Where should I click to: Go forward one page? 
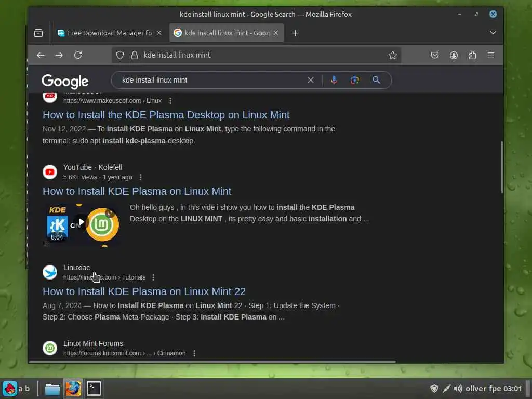pos(59,55)
